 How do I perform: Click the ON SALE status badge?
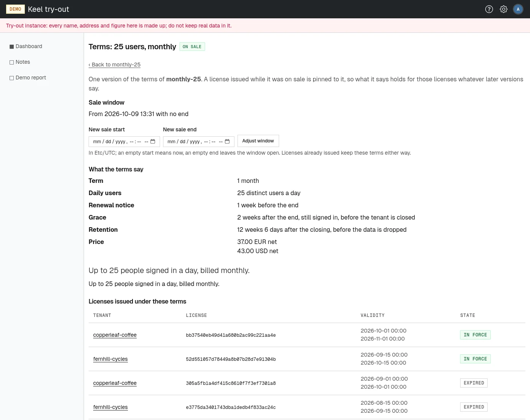coord(192,47)
